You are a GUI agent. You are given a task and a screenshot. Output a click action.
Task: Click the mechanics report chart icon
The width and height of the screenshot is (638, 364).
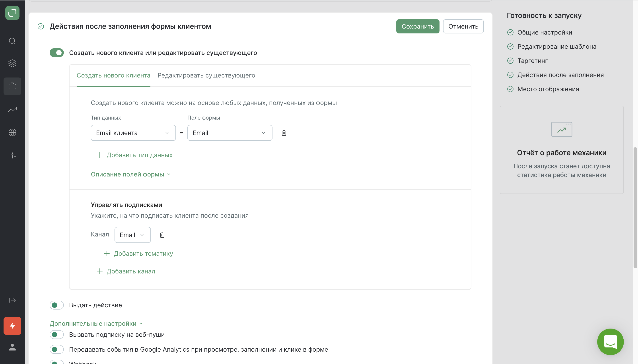(x=562, y=129)
